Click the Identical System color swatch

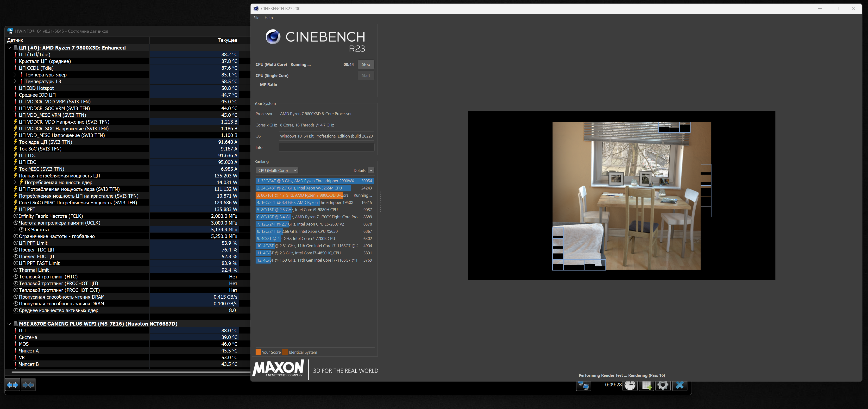285,352
